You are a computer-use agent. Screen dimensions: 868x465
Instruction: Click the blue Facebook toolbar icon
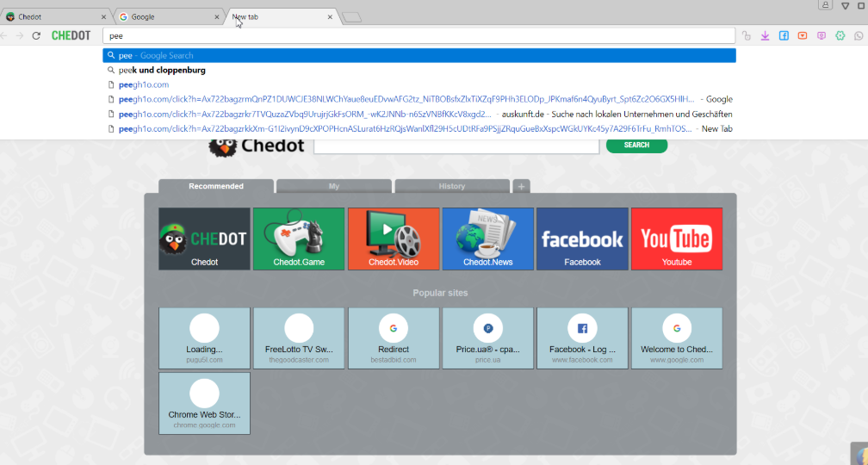coord(784,36)
